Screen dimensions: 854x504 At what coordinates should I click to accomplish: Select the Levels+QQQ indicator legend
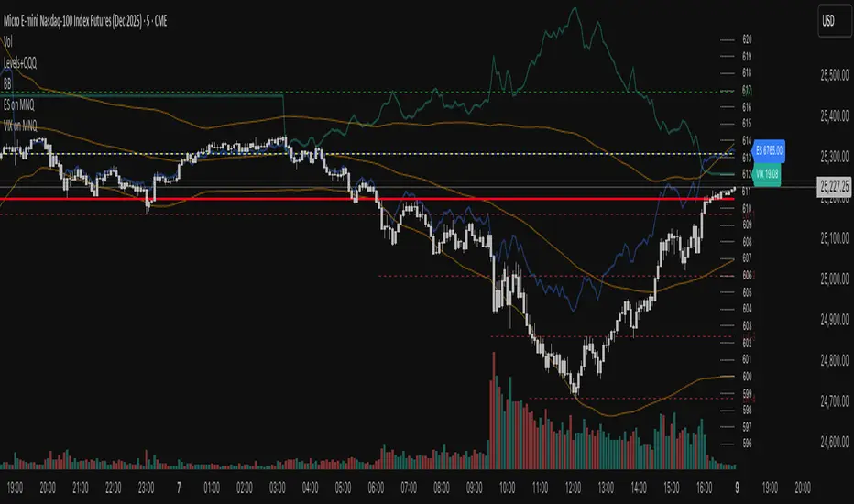click(20, 62)
